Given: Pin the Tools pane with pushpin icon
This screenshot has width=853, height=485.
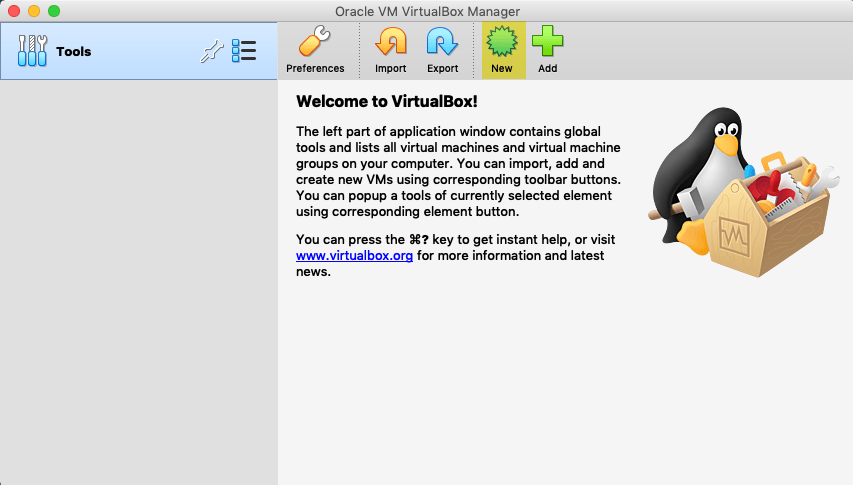Looking at the screenshot, I should (212, 52).
